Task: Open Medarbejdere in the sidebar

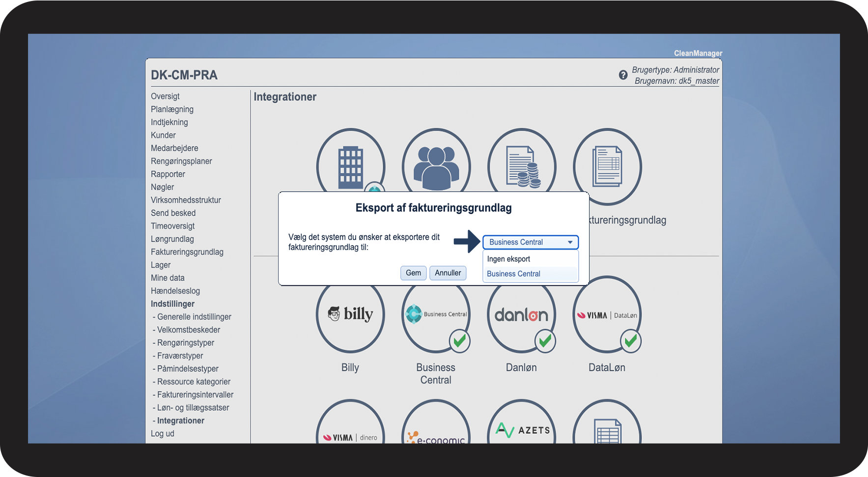Action: pyautogui.click(x=174, y=148)
